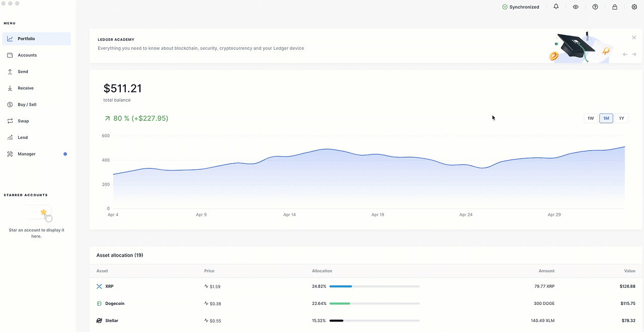644x332 pixels.
Task: Click Stellar allocation bar
Action: (x=374, y=320)
